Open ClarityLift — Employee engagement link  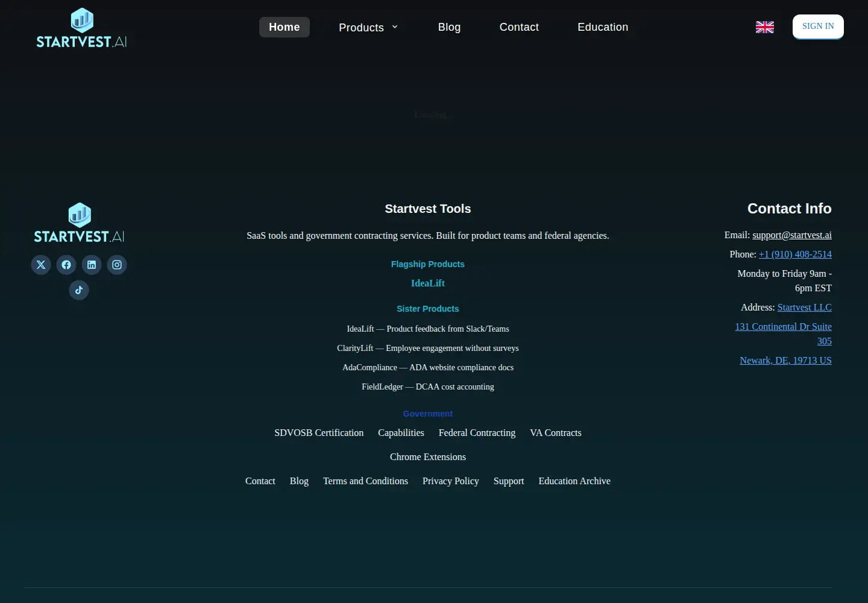428,348
